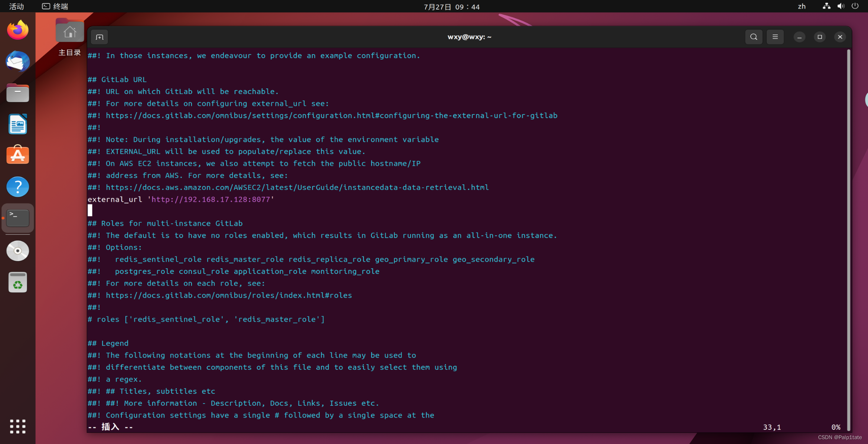Click the terminal vertical scrollbar

(848, 240)
